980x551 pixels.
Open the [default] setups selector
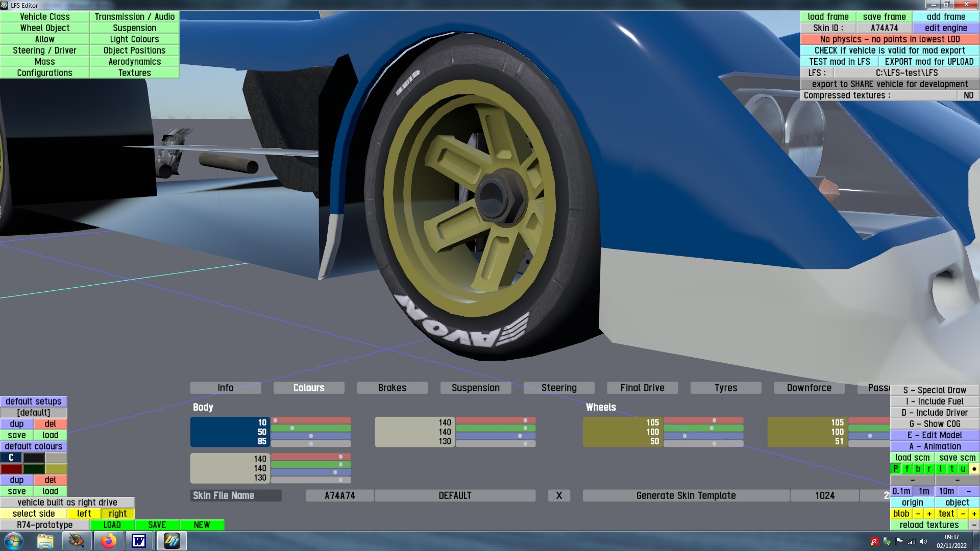tap(34, 413)
